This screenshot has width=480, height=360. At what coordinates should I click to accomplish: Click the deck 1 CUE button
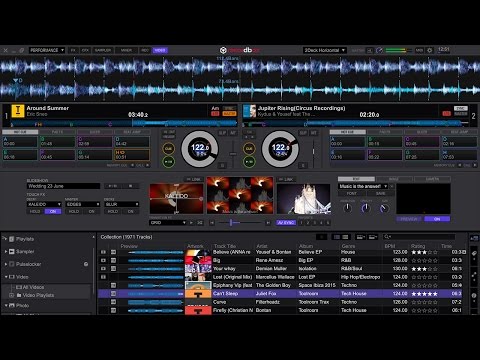(169, 149)
